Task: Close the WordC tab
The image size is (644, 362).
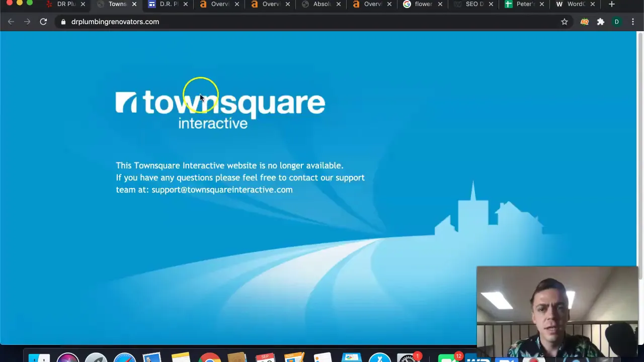Action: [592, 4]
